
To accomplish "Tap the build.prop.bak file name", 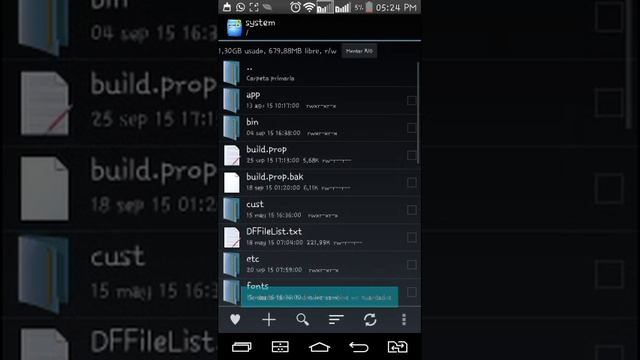I will pos(275,177).
